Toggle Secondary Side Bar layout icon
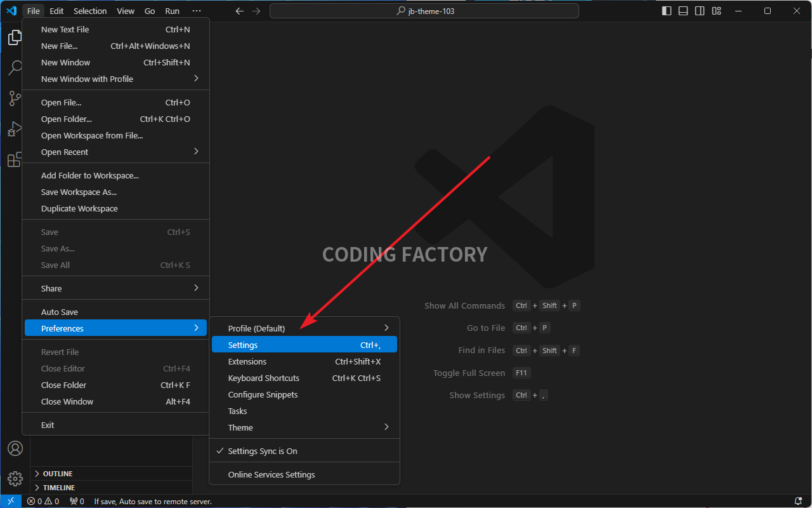Screen dimensions: 812x508 point(700,11)
